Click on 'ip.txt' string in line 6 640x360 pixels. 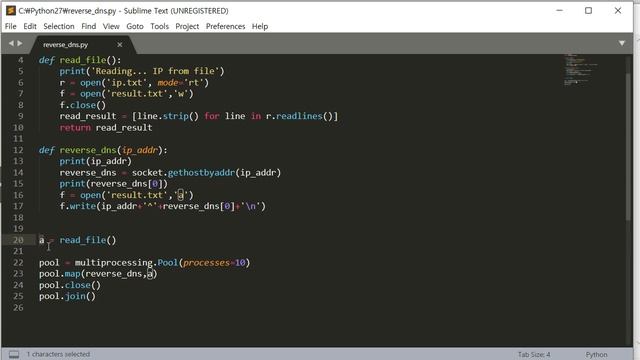[x=127, y=82]
